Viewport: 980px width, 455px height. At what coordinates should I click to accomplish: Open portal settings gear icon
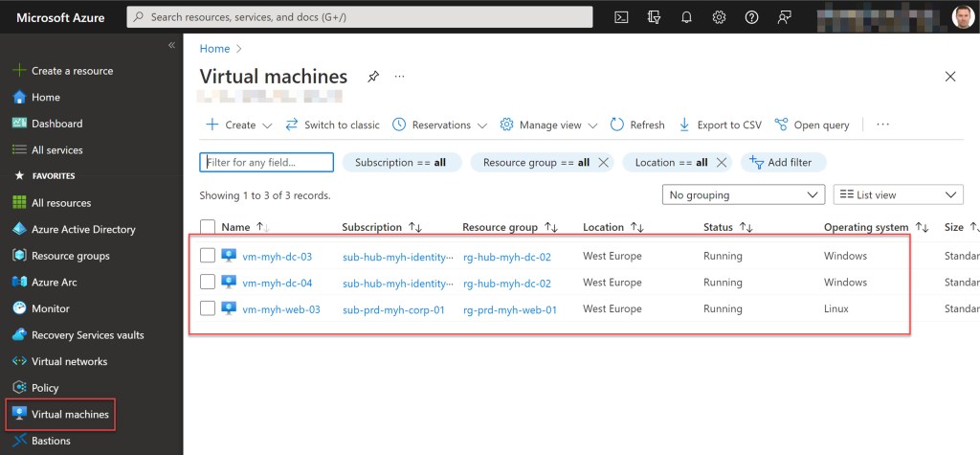(719, 17)
